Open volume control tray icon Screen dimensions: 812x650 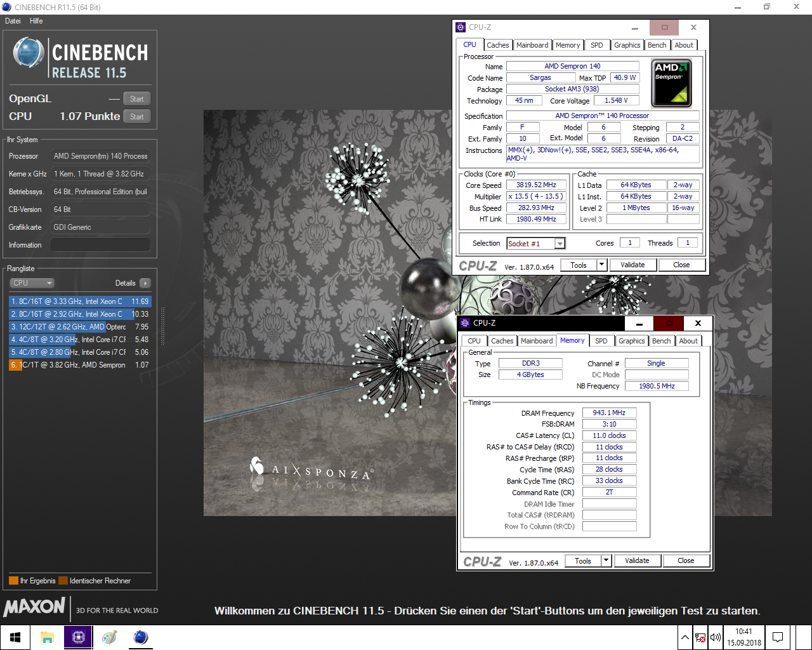[716, 637]
